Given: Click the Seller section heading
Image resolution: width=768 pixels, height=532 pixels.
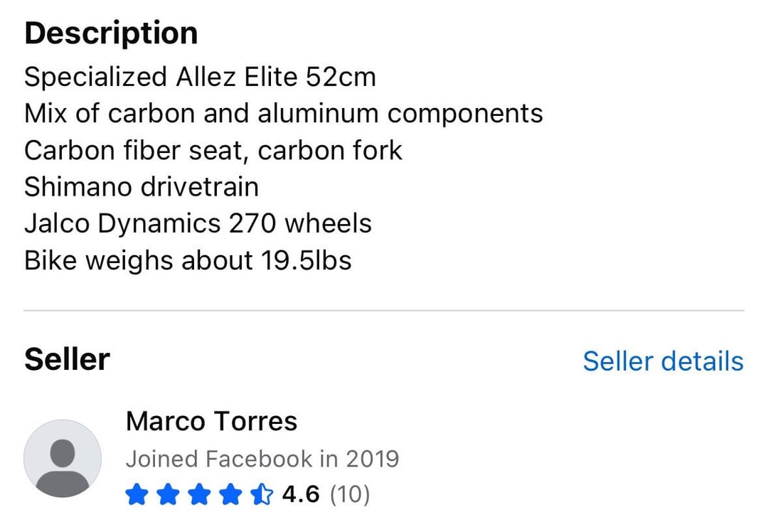Looking at the screenshot, I should coord(67,360).
